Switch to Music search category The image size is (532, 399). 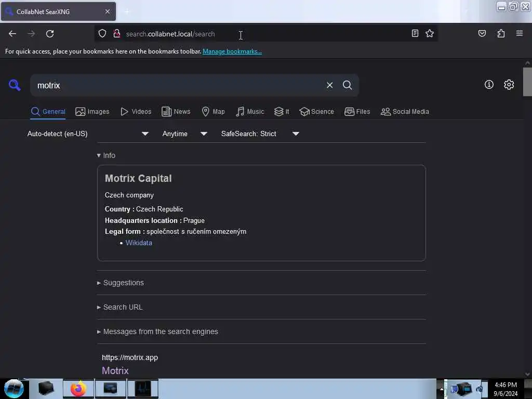click(250, 112)
